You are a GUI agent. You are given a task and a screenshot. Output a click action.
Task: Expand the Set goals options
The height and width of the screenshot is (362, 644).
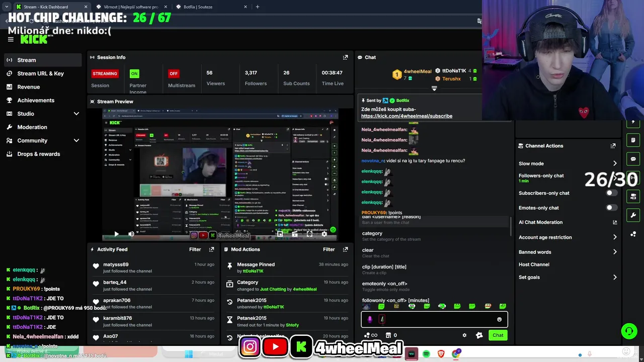(x=615, y=277)
